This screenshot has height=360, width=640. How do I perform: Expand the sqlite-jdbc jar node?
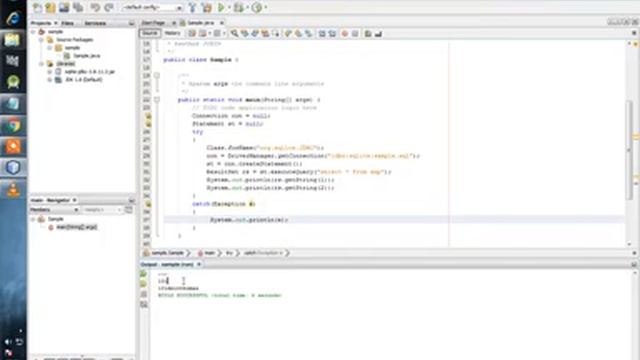49,71
